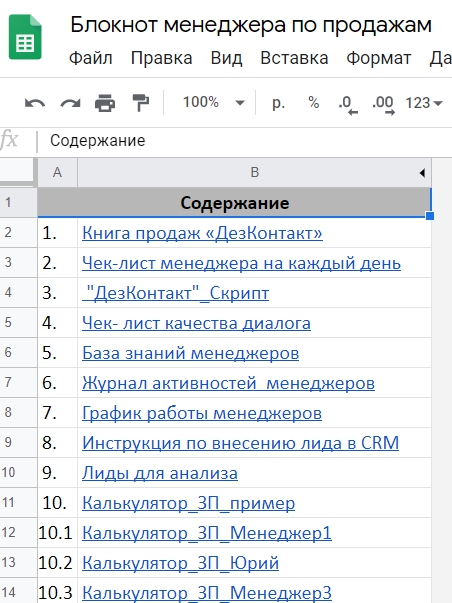Open link Калькулятор_ЗП_пример

tap(188, 503)
